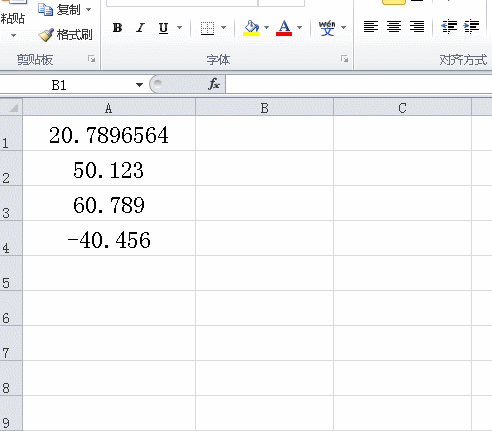Screen dimensions: 492x431
Task: Click the phonetic guide wén icon
Action: click(x=327, y=28)
